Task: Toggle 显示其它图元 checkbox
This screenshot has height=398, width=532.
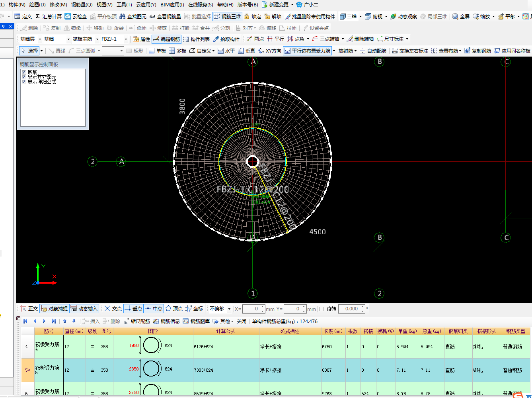Action: pos(24,77)
